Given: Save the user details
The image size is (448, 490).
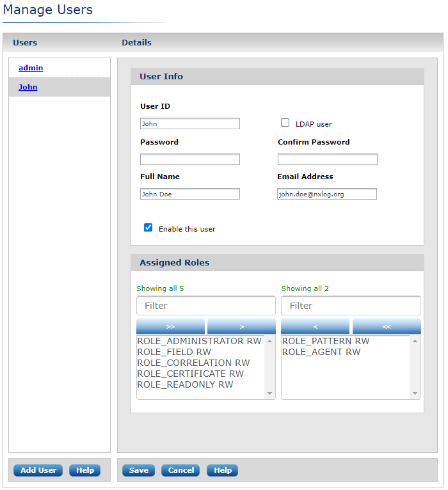Looking at the screenshot, I should tap(138, 470).
